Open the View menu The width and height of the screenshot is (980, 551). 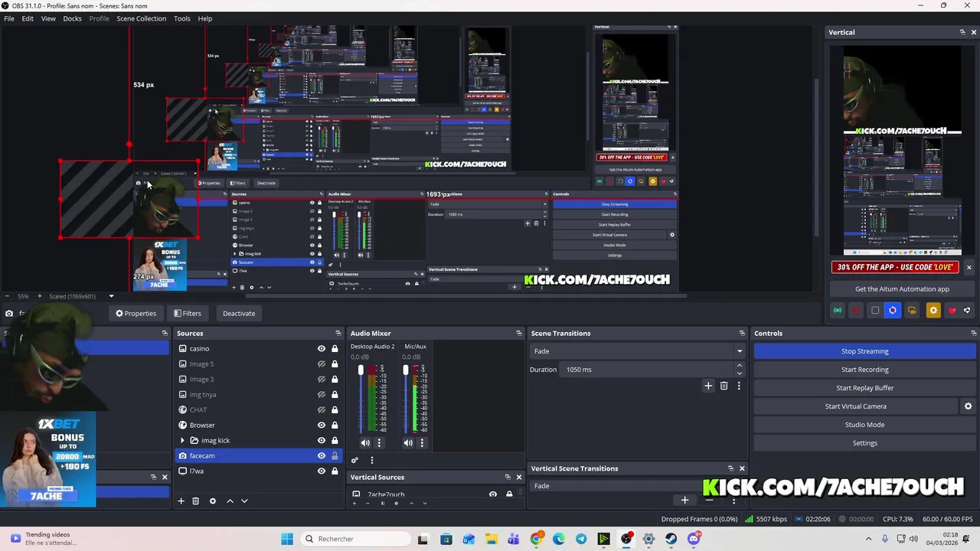[48, 18]
